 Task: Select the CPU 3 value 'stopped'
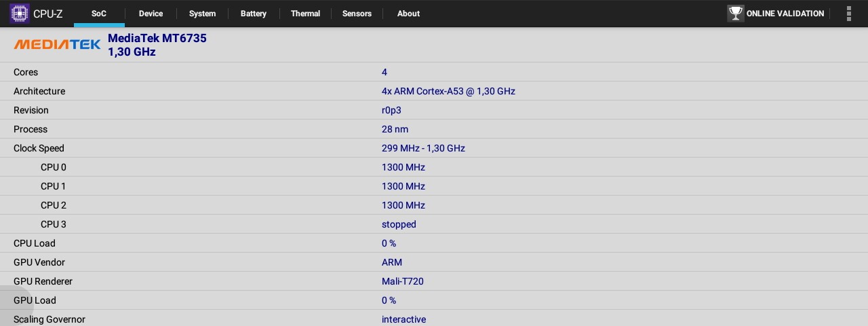coord(399,224)
